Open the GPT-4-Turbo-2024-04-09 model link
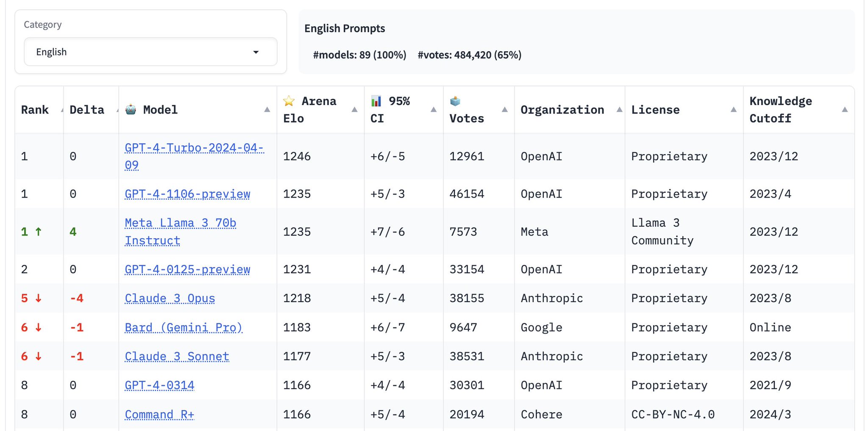 click(194, 156)
